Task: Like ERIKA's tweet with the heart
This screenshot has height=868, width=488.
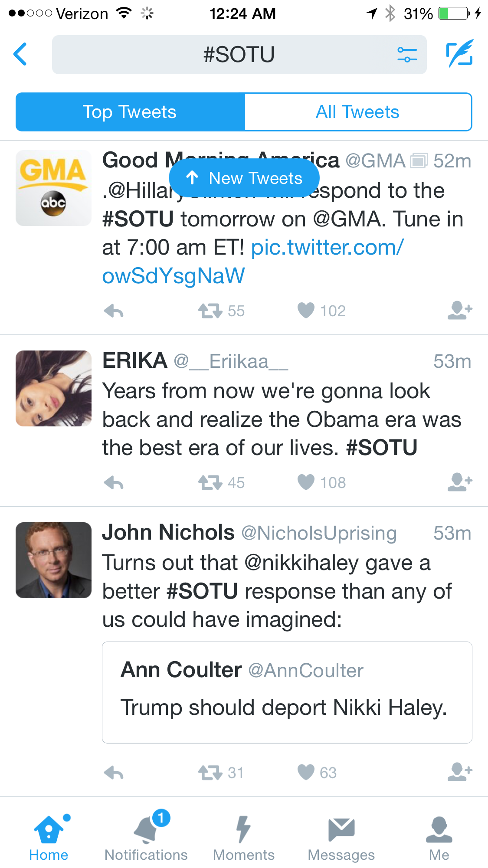Action: click(x=306, y=482)
